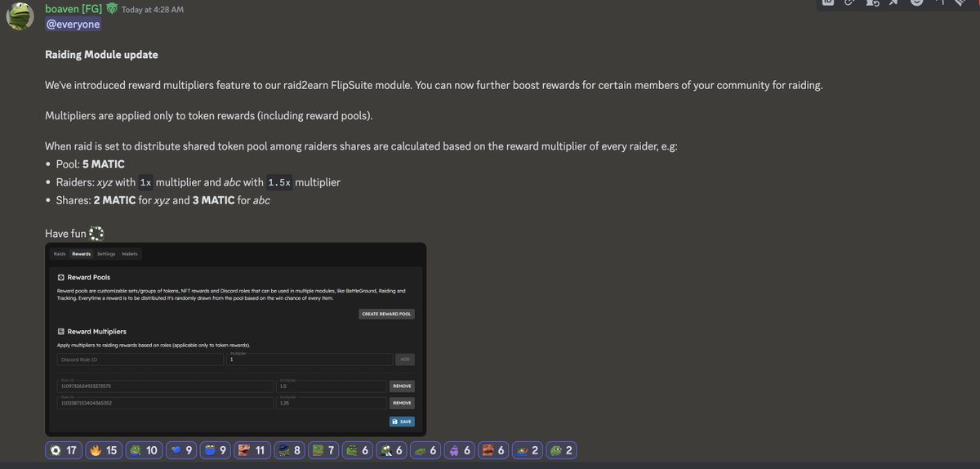Screen dimensions: 980x469
Task: Pin message using the pin icon
Action: tap(893, 2)
